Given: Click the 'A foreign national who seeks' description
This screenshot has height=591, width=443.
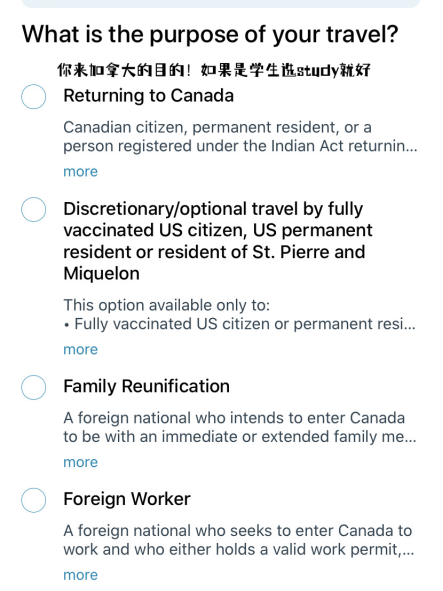Looking at the screenshot, I should click(x=239, y=540).
